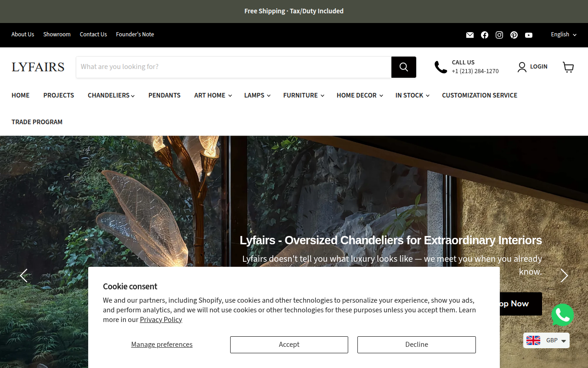Open PENDANTS menu item

click(164, 95)
